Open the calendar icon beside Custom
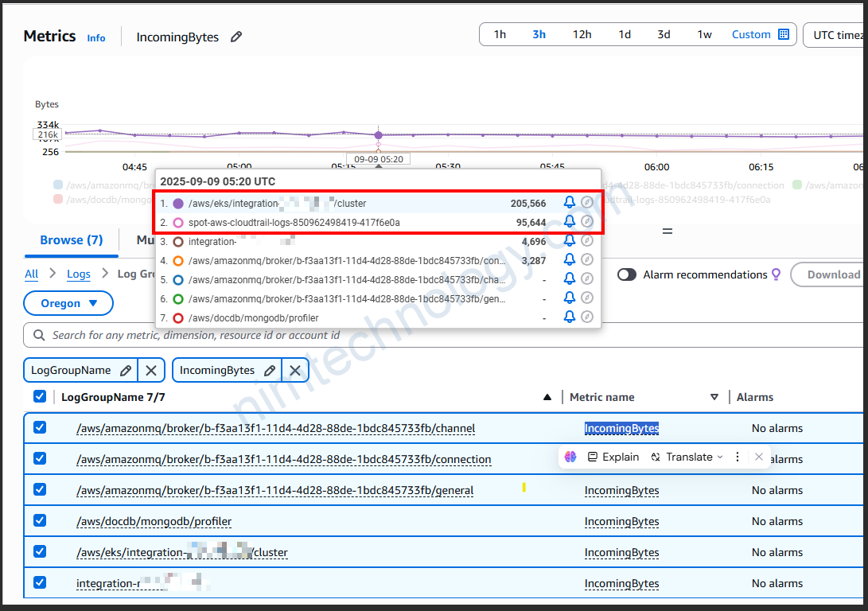868x611 pixels. click(784, 35)
